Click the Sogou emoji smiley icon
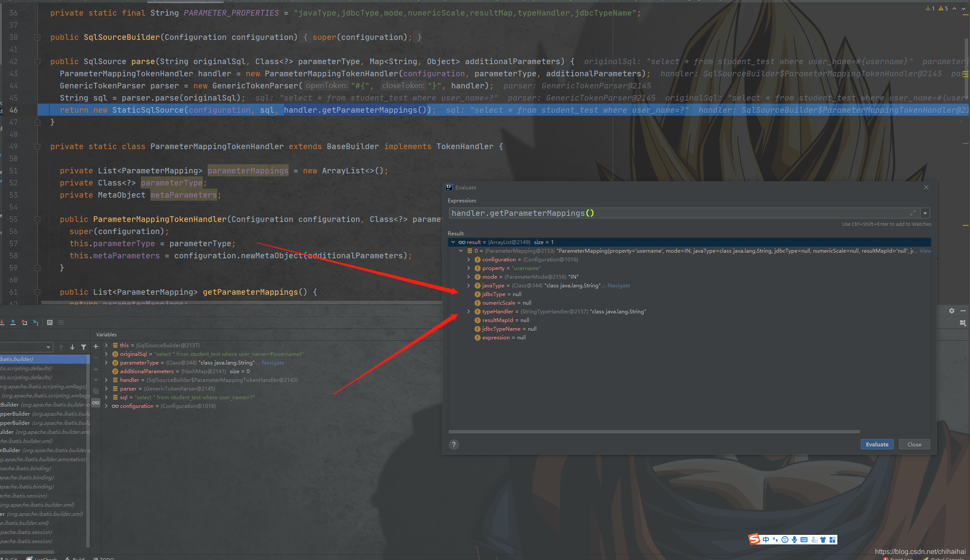Viewport: 970px width, 560px height. click(785, 540)
